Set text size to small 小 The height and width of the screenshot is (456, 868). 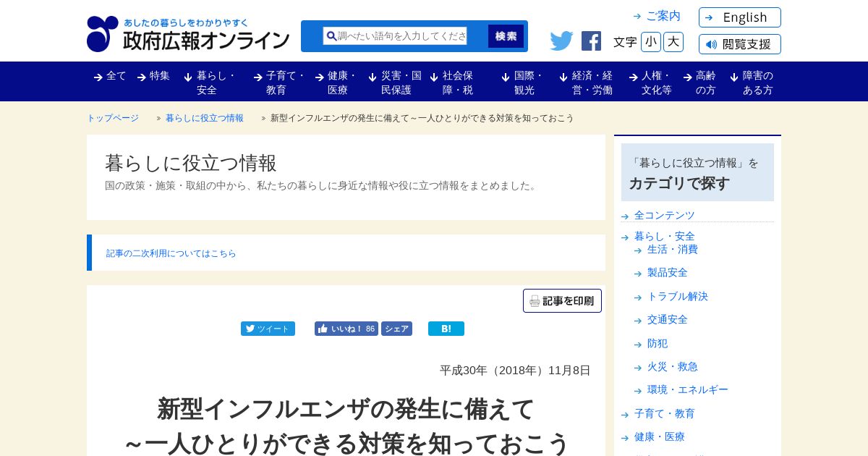(x=651, y=42)
